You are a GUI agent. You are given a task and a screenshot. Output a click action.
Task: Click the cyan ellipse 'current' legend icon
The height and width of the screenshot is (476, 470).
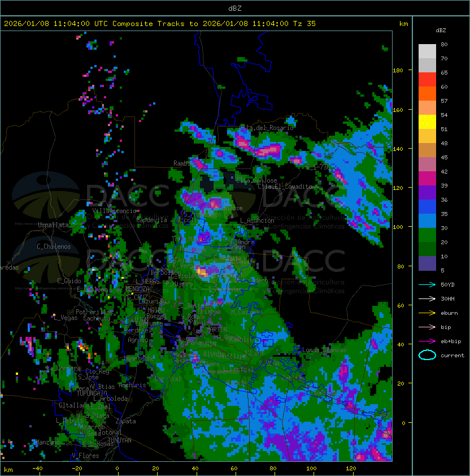click(x=427, y=355)
